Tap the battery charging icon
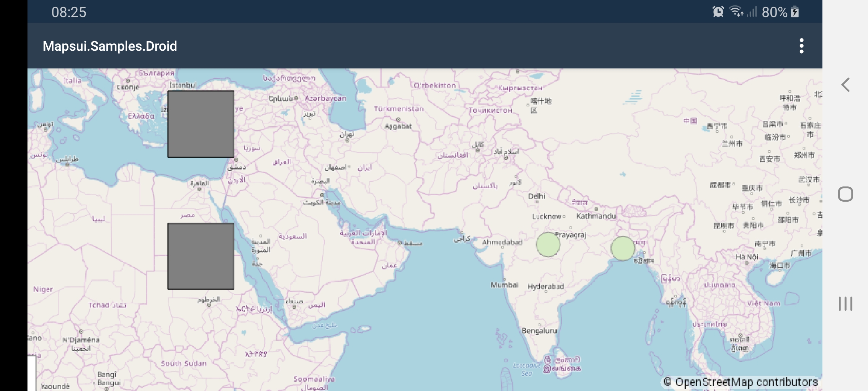868x391 pixels. pos(795,12)
